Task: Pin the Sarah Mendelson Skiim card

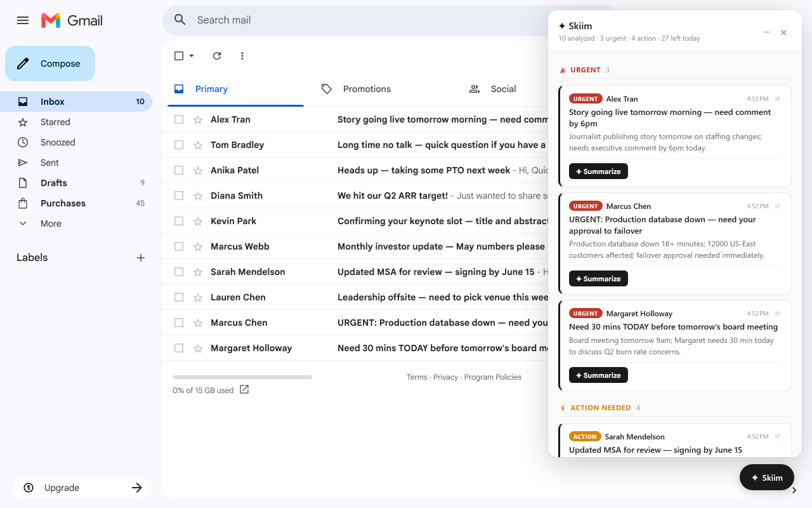Action: [778, 437]
